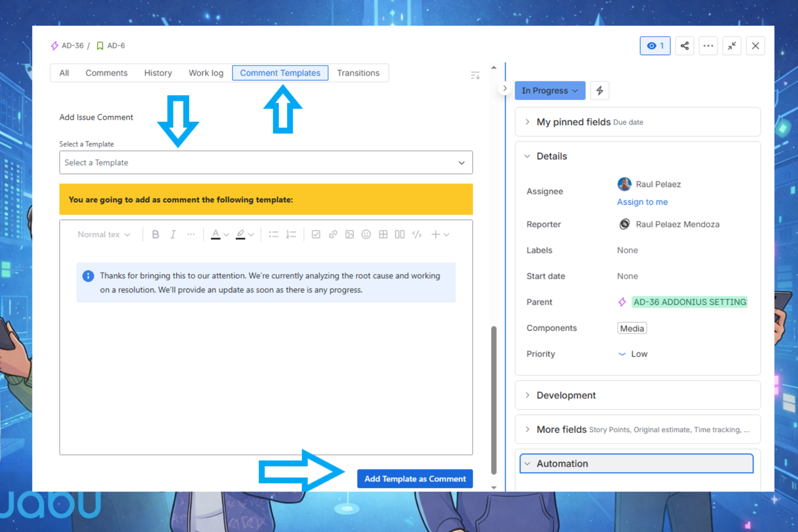Click the AD-36 parent issue breadcrumb
Screen dimensions: 798x532
coord(72,46)
